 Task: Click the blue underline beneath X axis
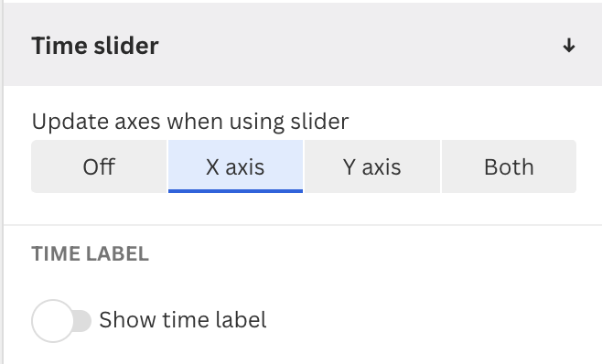click(235, 191)
